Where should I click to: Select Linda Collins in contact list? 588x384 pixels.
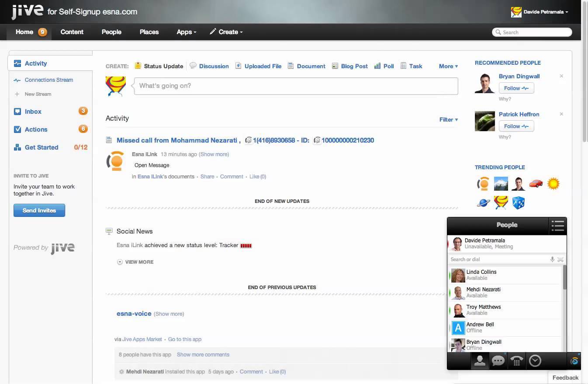click(505, 275)
